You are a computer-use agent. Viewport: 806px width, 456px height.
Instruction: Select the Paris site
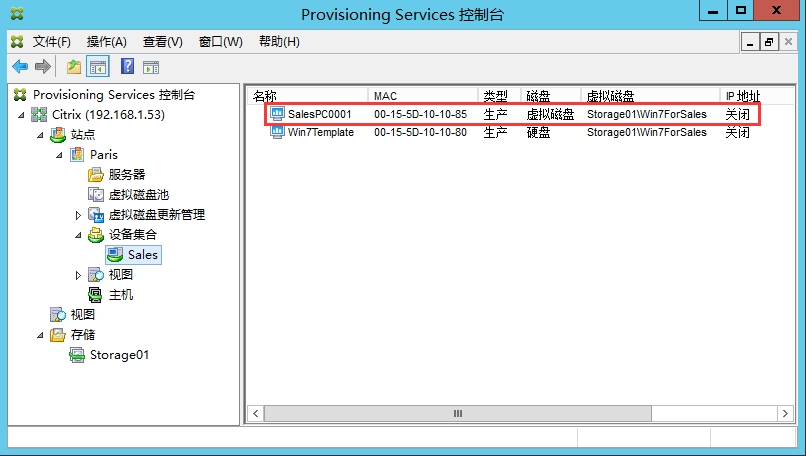[104, 155]
